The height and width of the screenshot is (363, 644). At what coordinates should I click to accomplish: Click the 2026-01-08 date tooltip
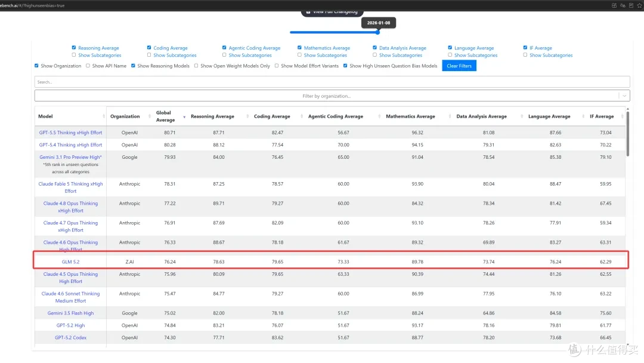pos(379,23)
